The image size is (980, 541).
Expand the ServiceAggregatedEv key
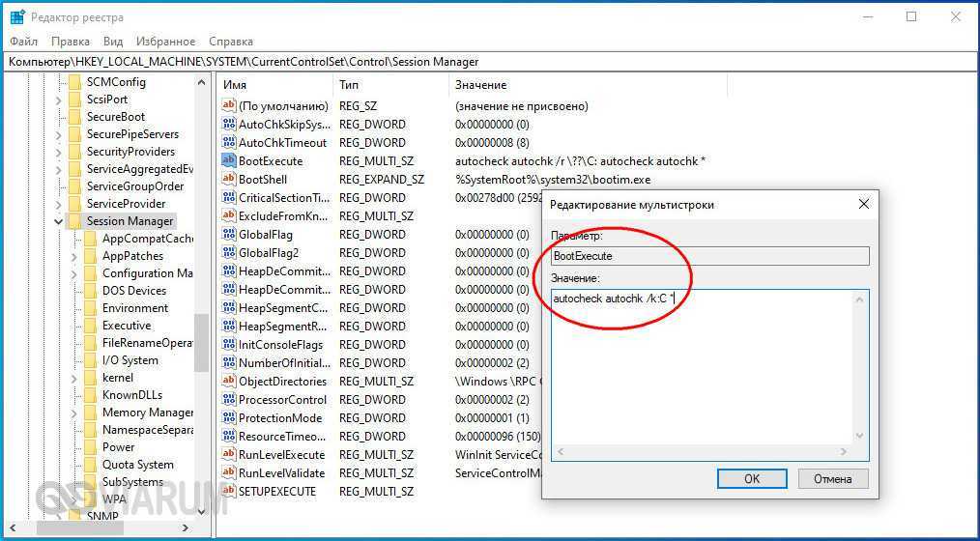point(58,169)
